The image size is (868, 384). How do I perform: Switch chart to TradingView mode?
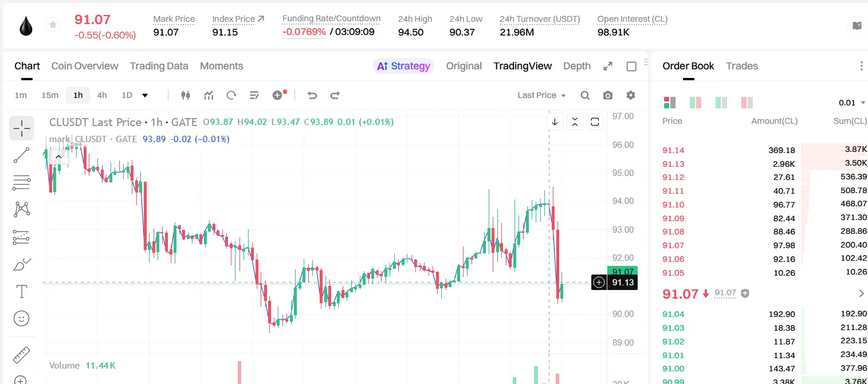click(523, 66)
